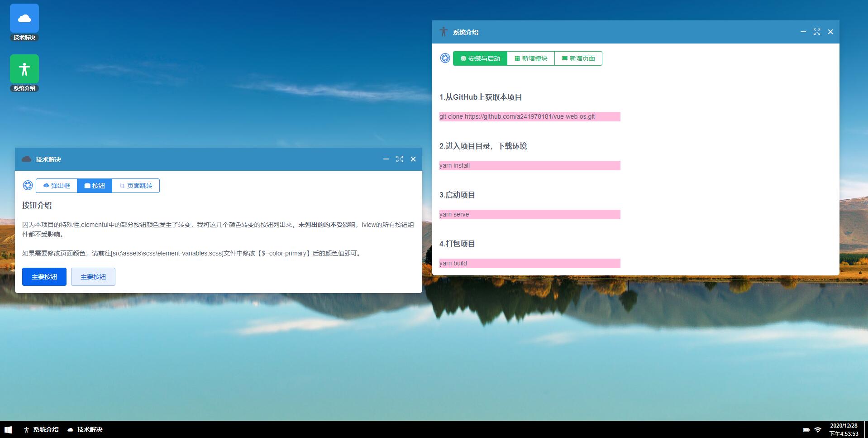Switch to the 新增模块 tab
The height and width of the screenshot is (438, 868).
point(530,58)
